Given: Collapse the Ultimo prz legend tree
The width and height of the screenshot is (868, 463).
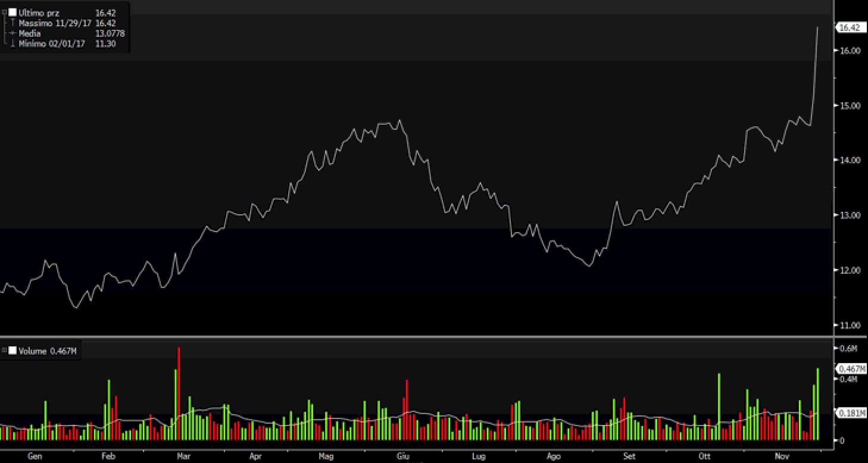Looking at the screenshot, I should pyautogui.click(x=4, y=12).
